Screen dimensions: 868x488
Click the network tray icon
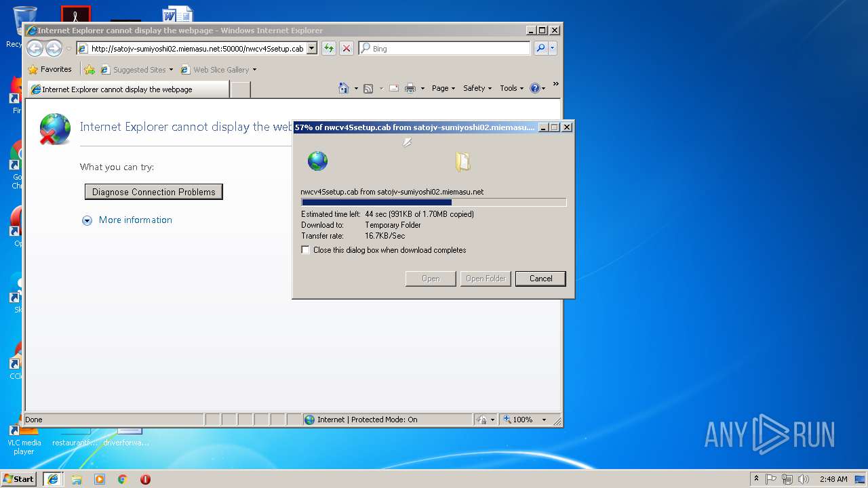[x=787, y=479]
